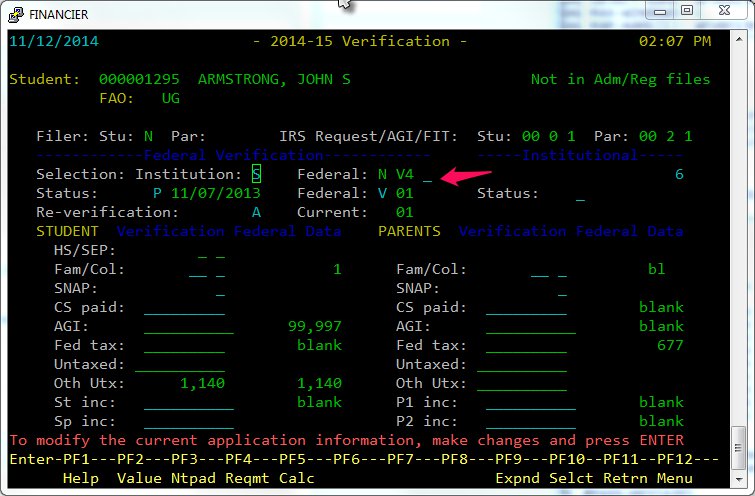Click the student Fam/Col input field
Image resolution: width=755 pixels, height=496 pixels.
pos(207,270)
